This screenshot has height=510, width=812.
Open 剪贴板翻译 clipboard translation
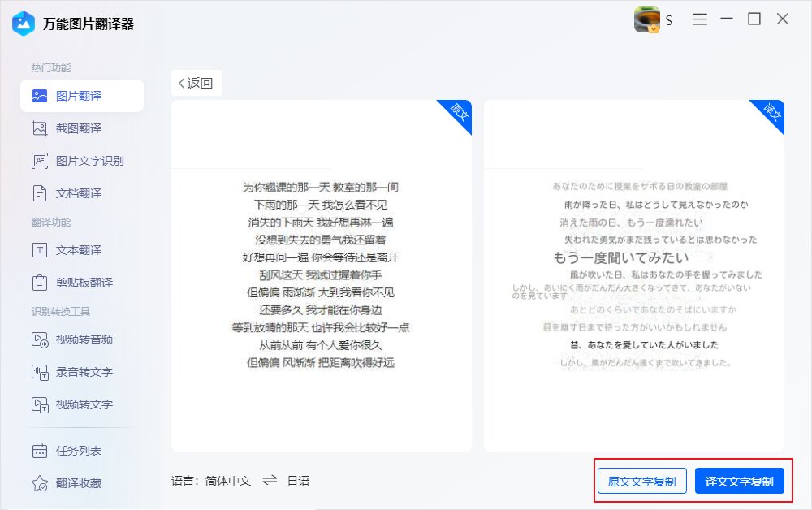(84, 283)
